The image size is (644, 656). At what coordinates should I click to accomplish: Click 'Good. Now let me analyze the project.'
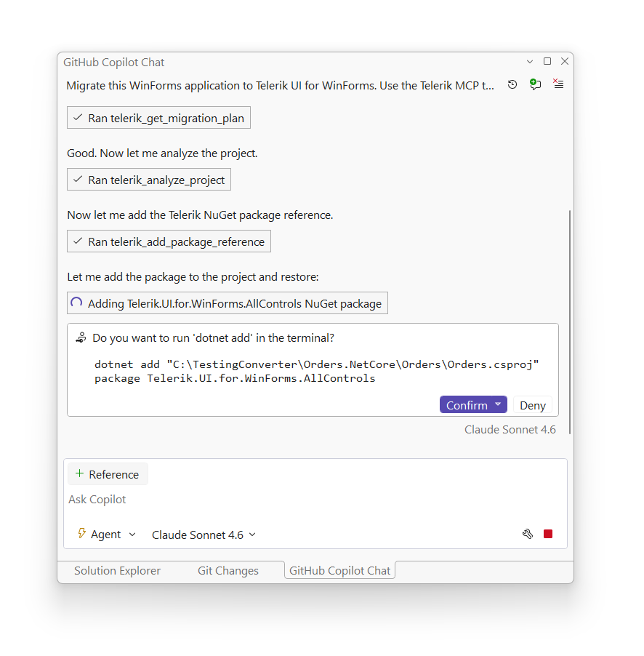pyautogui.click(x=162, y=153)
